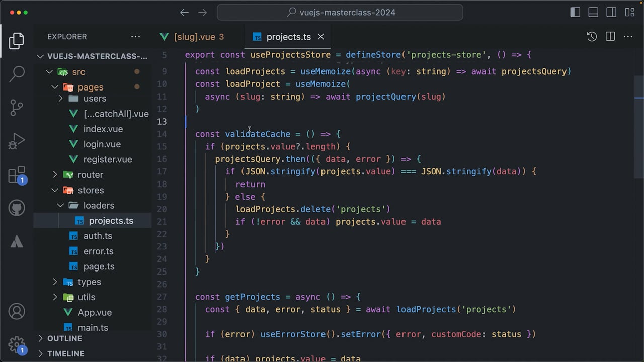The image size is (644, 362).
Task: Click the folder icon beside router
Action: pos(68,175)
